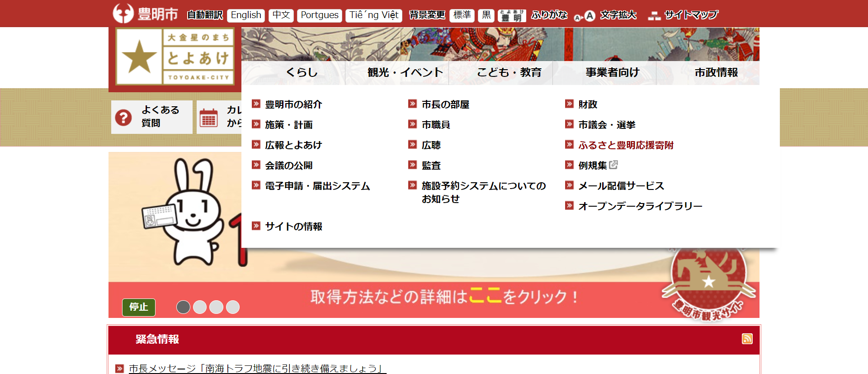
Task: Open 財政 link
Action: click(588, 104)
